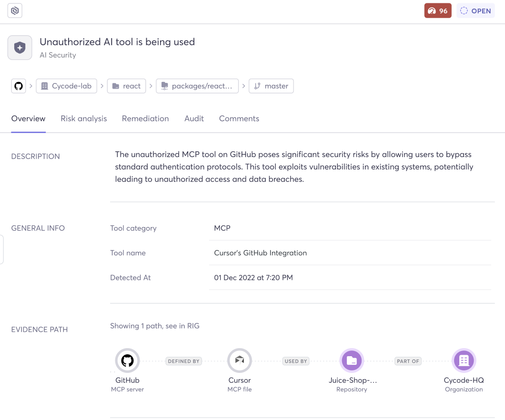
Task: Click the branch icon on the master breadcrumb chip
Action: coord(257,86)
